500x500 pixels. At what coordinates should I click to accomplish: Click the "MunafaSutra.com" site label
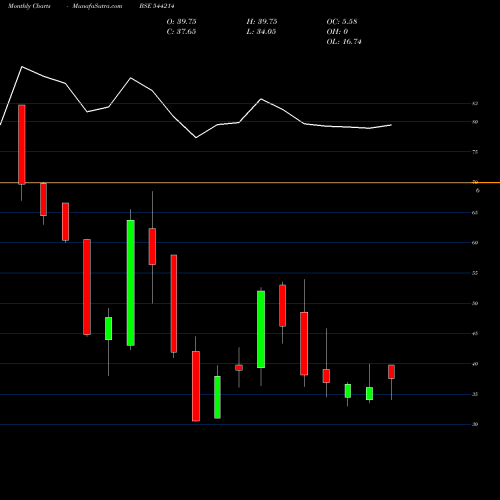pyautogui.click(x=97, y=6)
